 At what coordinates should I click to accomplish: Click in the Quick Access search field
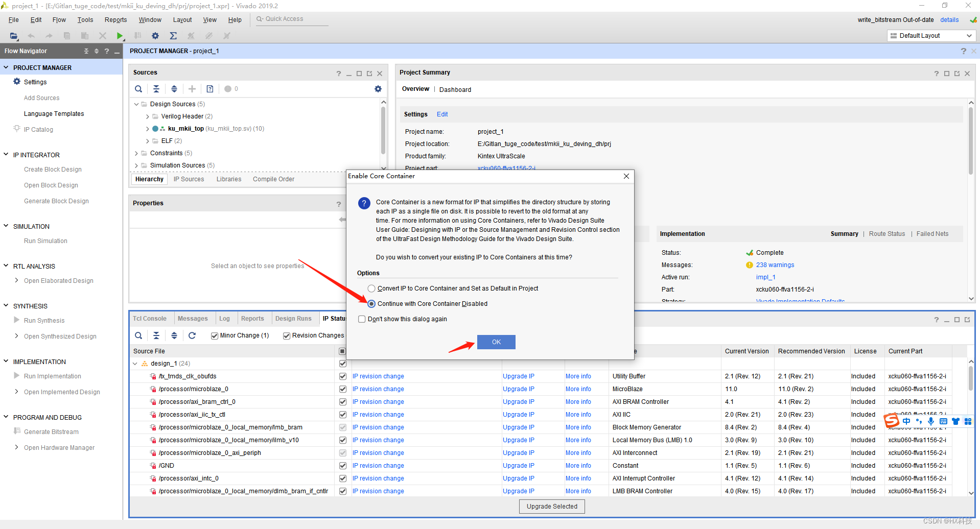tap(291, 19)
